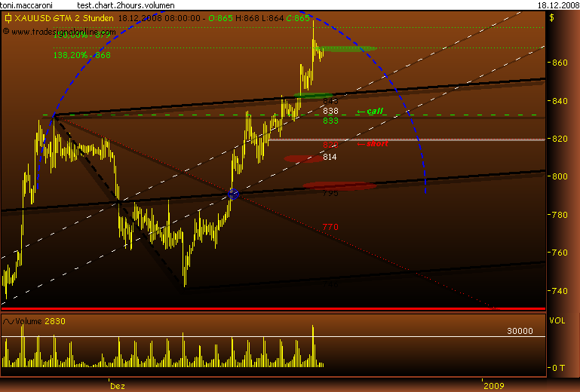Click the 30000 volume threshold label
580x392 pixels.
coord(520,331)
